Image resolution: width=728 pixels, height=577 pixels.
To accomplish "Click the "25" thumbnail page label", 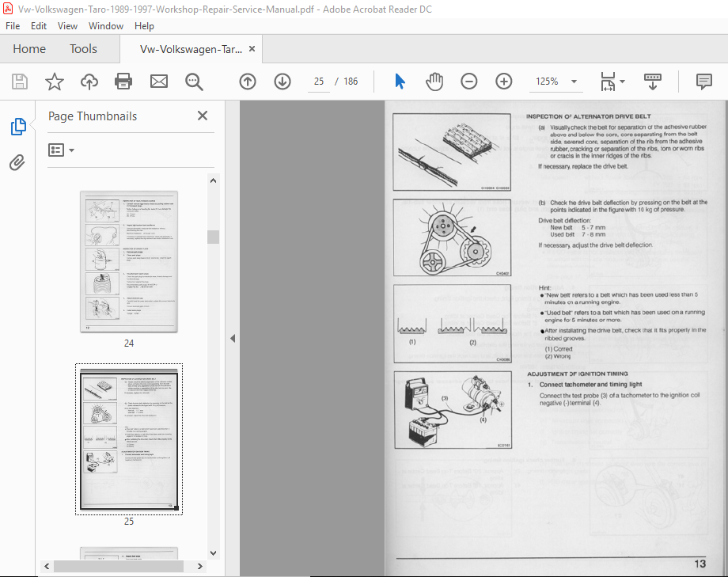I will [x=129, y=522].
